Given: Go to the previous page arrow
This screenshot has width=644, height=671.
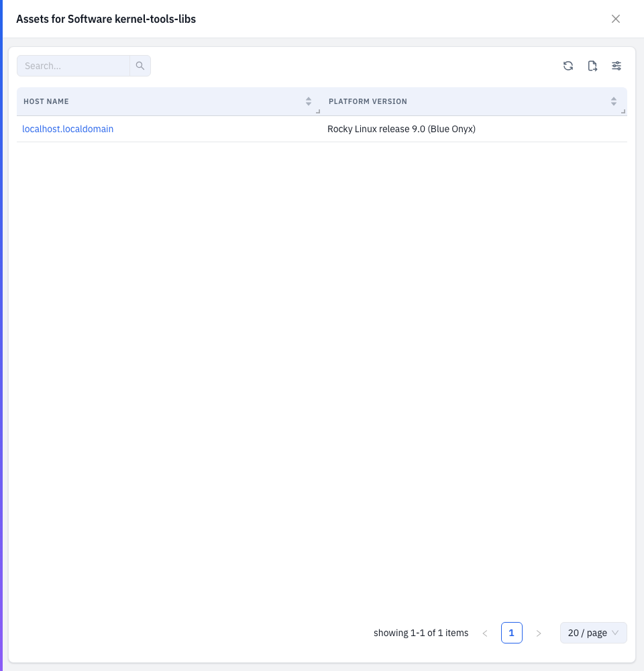Looking at the screenshot, I should pos(485,633).
